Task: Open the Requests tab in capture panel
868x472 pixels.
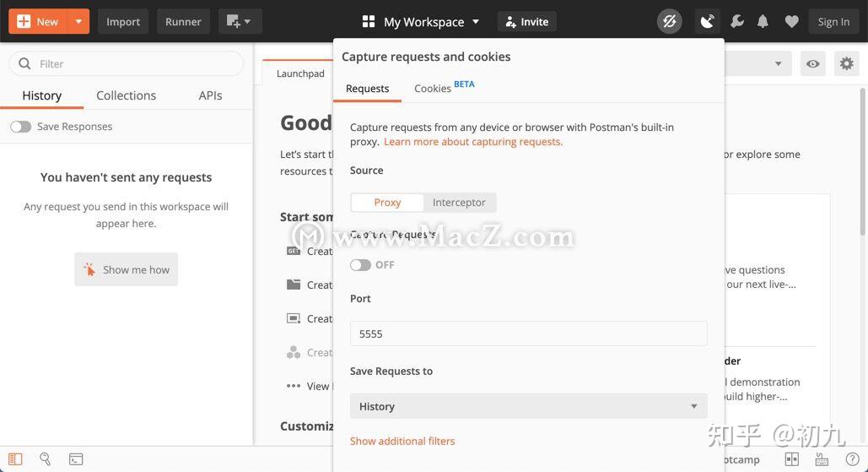Action: click(x=367, y=89)
